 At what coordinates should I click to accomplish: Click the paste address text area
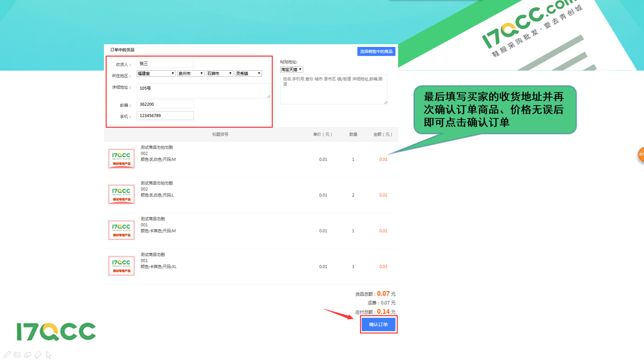(x=333, y=89)
